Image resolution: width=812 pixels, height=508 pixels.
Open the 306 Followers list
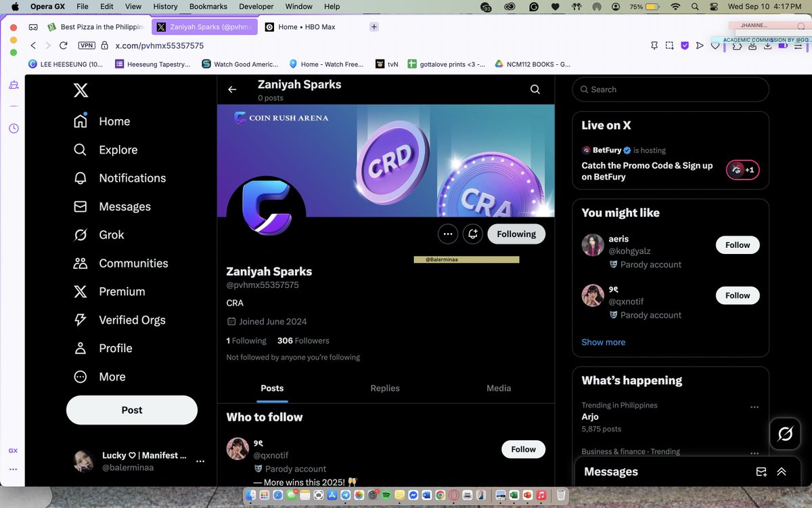pyautogui.click(x=303, y=341)
